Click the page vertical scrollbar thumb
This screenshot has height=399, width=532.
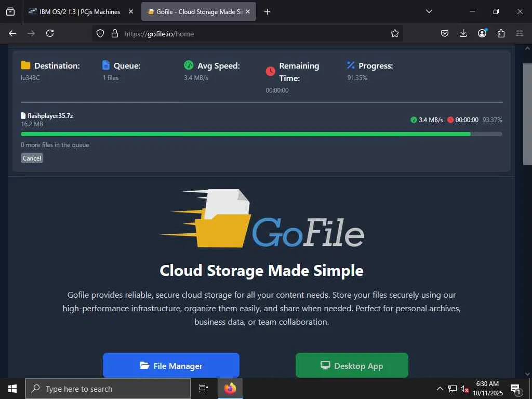[x=528, y=114]
